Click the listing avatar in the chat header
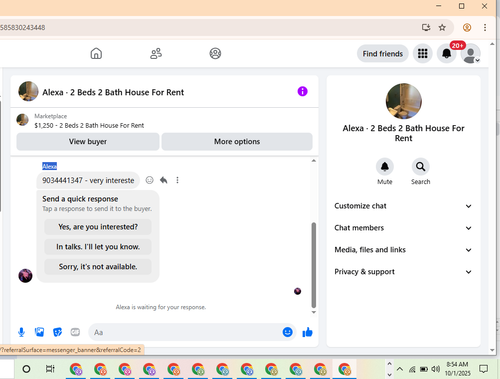 [28, 91]
